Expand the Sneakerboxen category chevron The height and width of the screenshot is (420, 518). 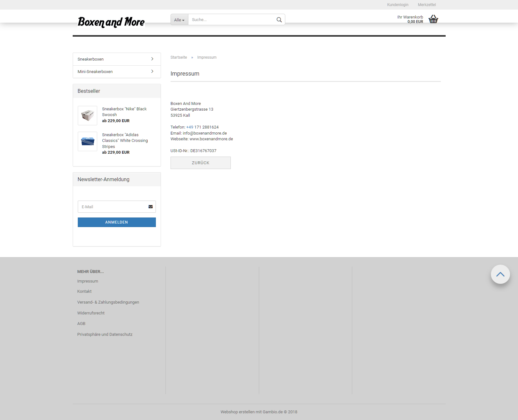pyautogui.click(x=152, y=59)
